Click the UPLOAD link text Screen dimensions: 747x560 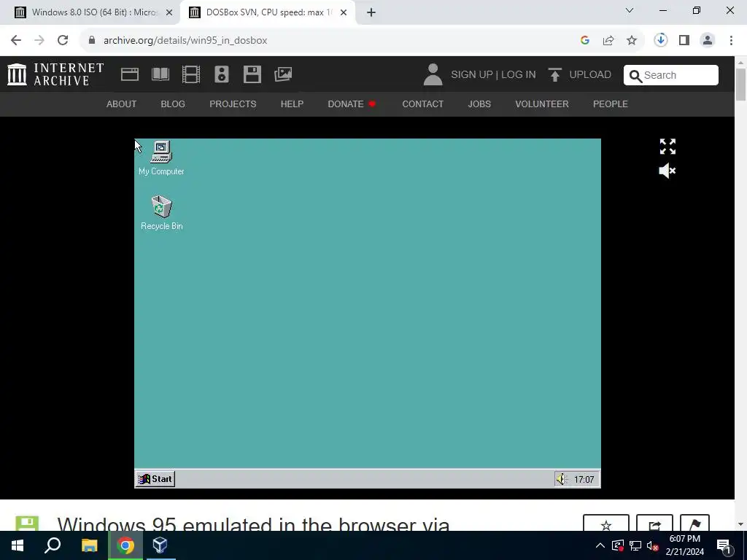[590, 75]
